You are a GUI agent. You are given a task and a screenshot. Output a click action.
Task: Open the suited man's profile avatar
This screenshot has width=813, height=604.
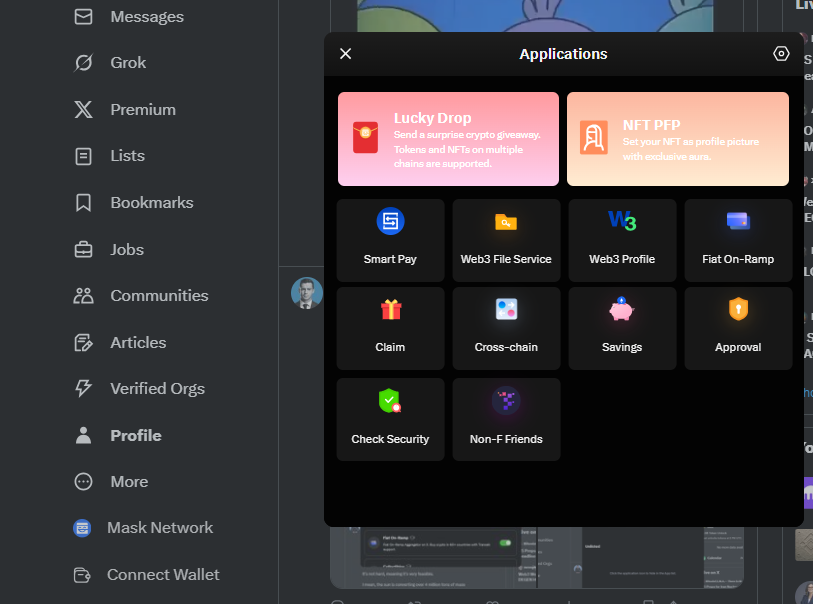point(306,293)
